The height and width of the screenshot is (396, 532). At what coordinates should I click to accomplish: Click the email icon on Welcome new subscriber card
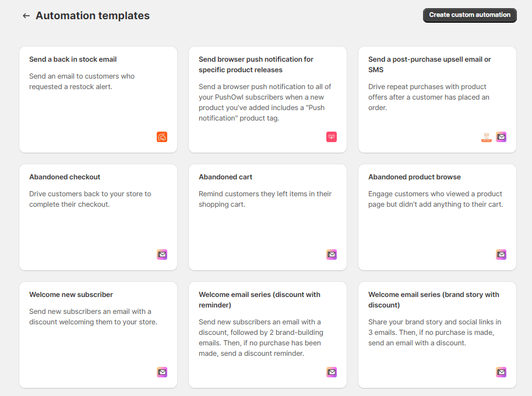click(162, 372)
